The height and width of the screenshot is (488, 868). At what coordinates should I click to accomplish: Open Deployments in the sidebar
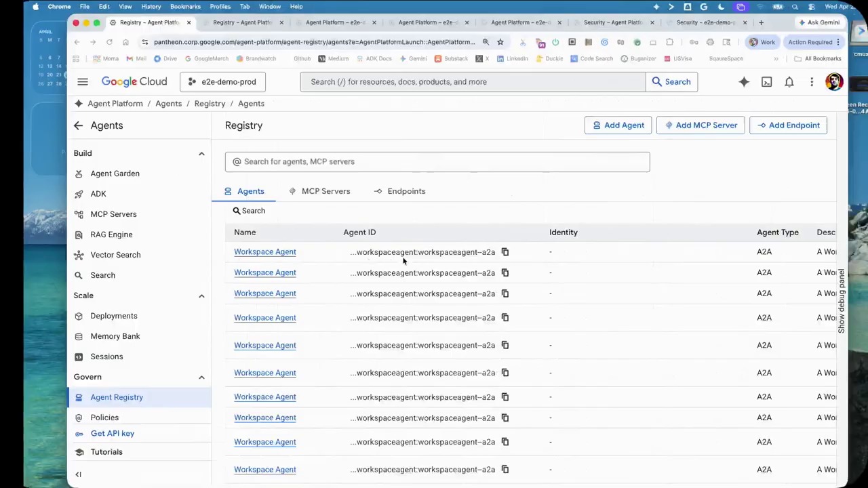[x=114, y=316]
